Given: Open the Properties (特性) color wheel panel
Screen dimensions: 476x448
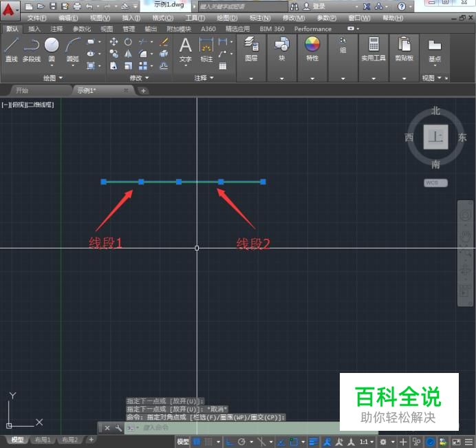Looking at the screenshot, I should pos(312,49).
